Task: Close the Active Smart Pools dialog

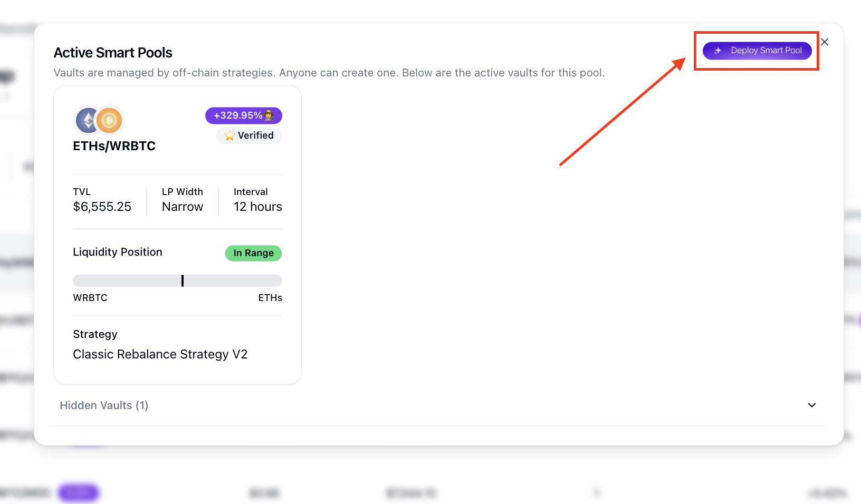Action: coord(825,42)
